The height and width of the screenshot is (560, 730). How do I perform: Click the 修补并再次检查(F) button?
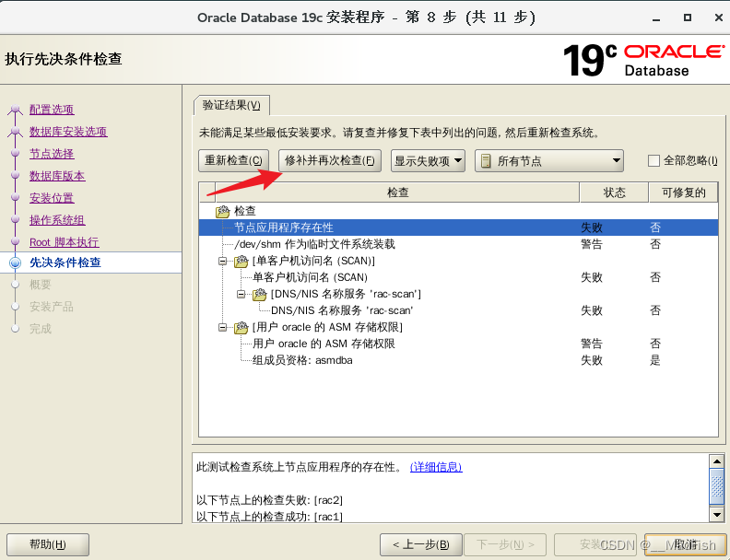coord(330,161)
